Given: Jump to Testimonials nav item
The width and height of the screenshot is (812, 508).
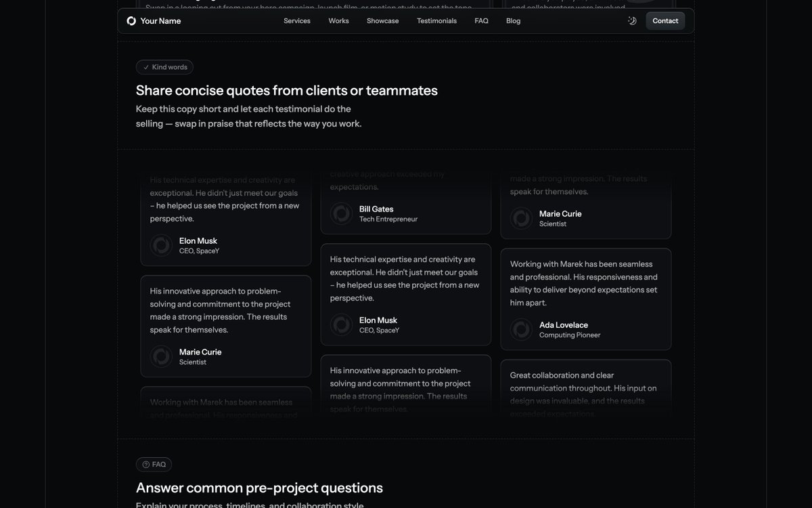Looking at the screenshot, I should coord(437,21).
